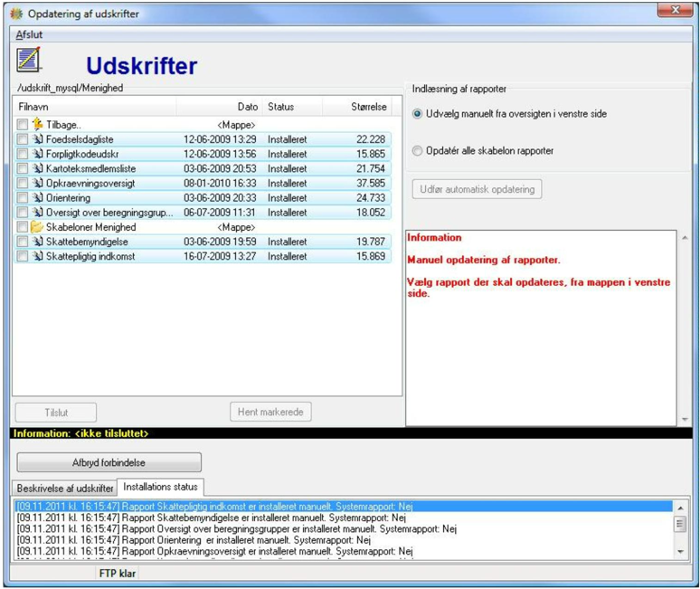Click the Foedselsdagliste report file icon
The image size is (700, 589).
[38, 138]
